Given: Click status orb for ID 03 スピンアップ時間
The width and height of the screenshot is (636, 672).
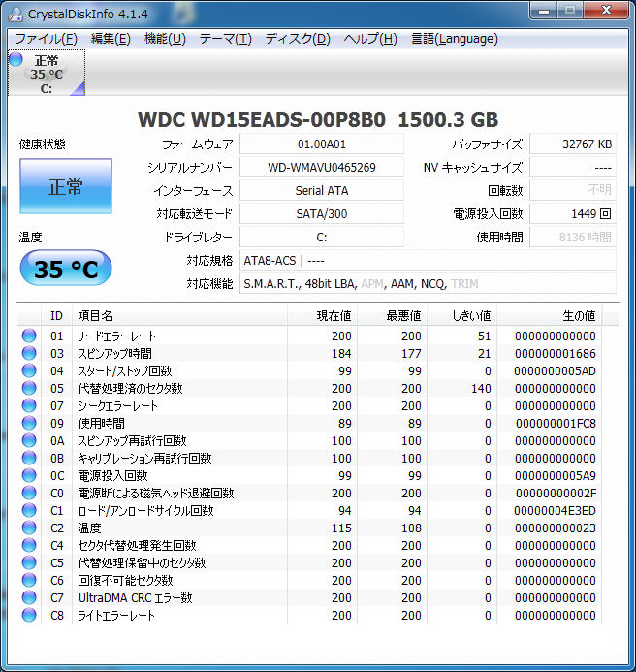Looking at the screenshot, I should [x=29, y=353].
